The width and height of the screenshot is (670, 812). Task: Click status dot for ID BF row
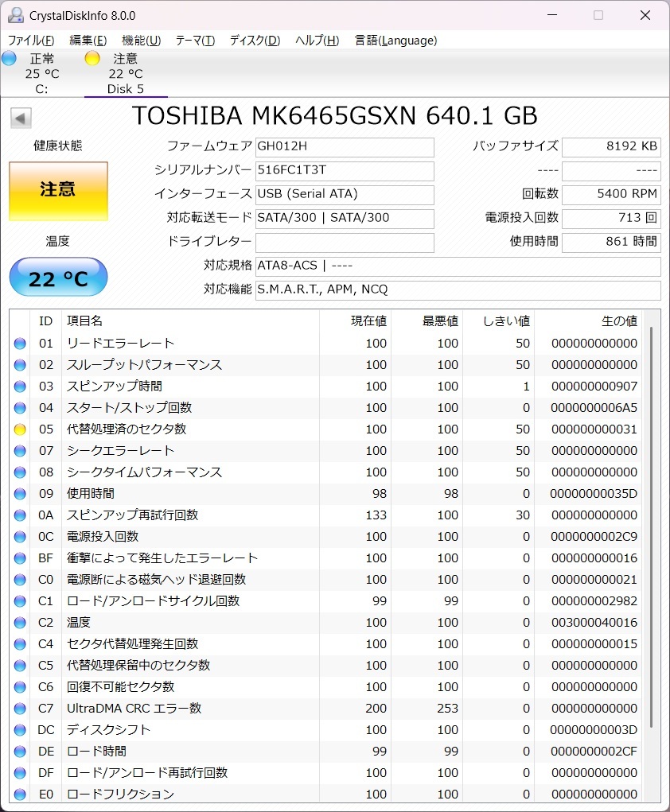point(20,558)
